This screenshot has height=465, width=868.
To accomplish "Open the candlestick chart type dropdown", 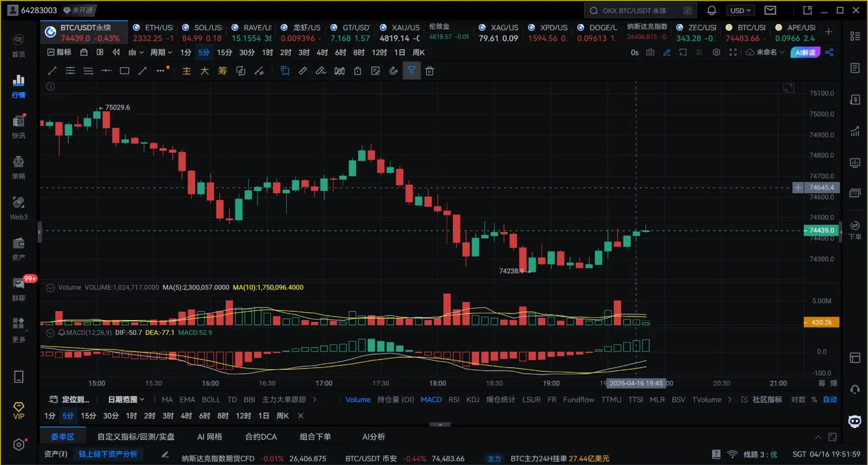I will [x=135, y=52].
